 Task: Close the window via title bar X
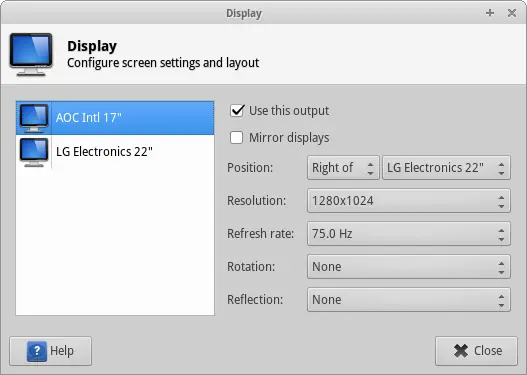512,13
